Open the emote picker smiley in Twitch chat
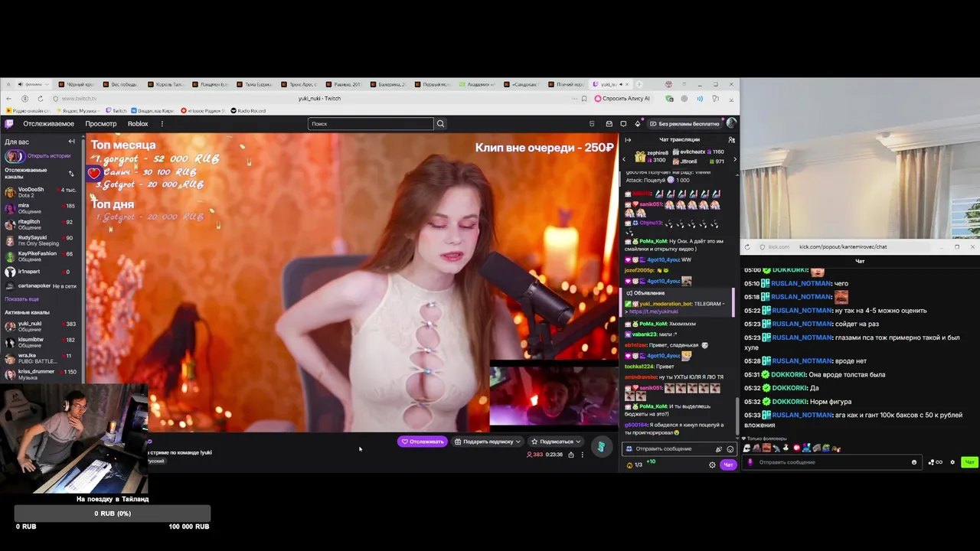 pyautogui.click(x=730, y=449)
